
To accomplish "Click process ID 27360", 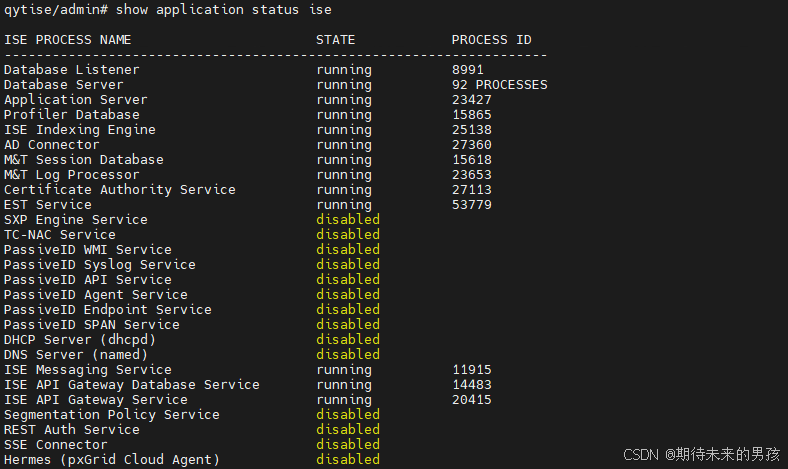I will (x=472, y=145).
